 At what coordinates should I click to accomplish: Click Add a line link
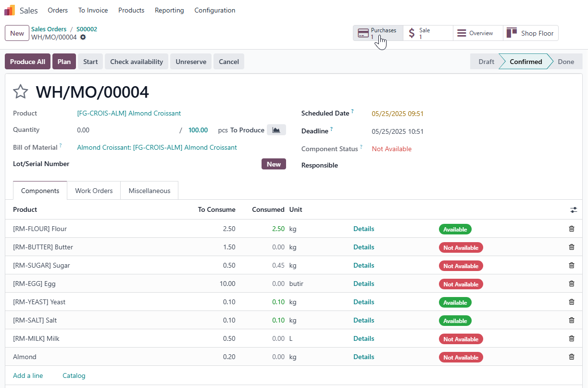28,375
